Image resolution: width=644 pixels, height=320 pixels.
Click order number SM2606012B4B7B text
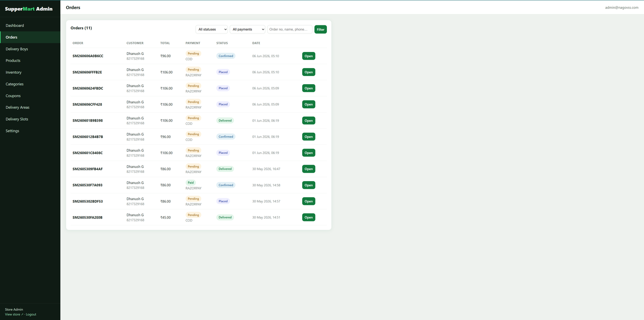click(x=88, y=137)
